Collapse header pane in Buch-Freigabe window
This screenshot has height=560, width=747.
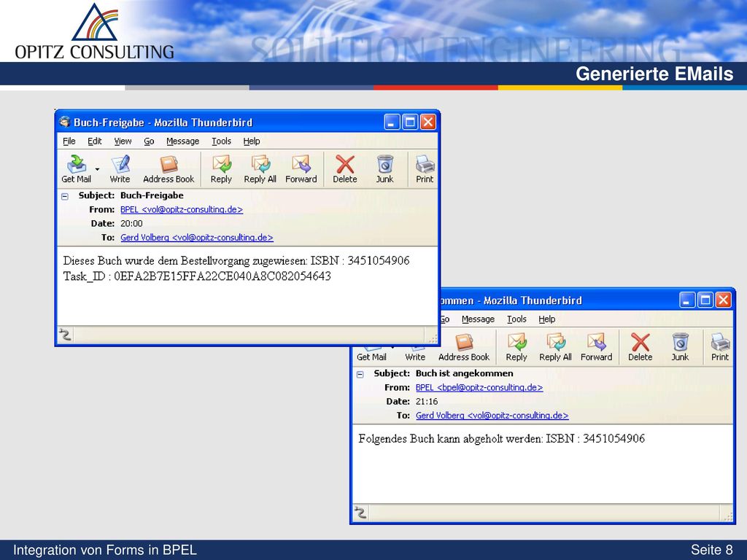(x=65, y=196)
